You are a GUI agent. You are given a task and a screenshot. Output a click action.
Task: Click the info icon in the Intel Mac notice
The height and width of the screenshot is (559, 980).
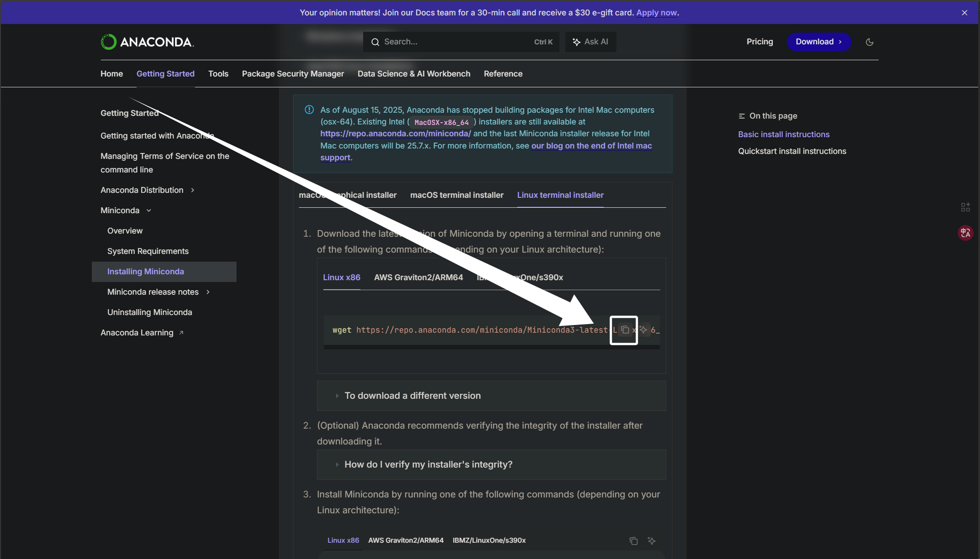pos(309,110)
